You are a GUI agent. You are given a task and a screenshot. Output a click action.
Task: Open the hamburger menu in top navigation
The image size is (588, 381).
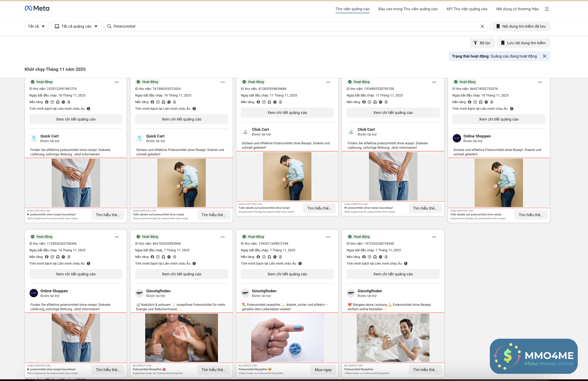pyautogui.click(x=547, y=9)
